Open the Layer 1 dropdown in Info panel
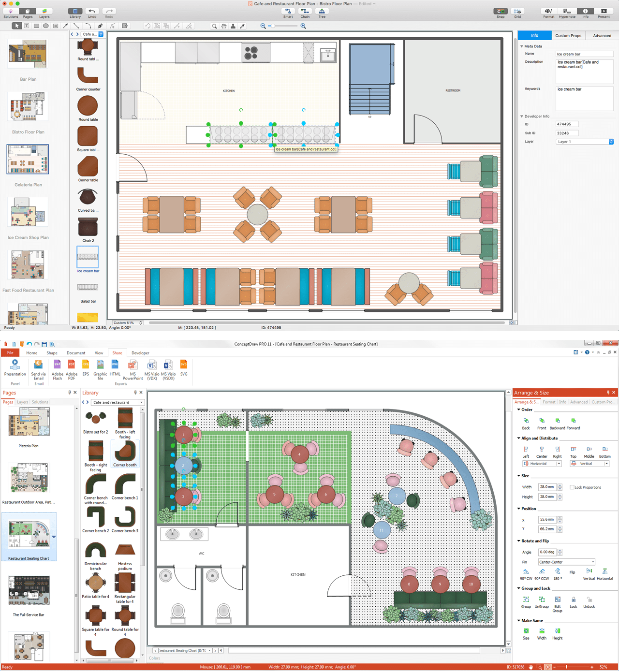Viewport: 619px width, 672px height. (x=611, y=141)
